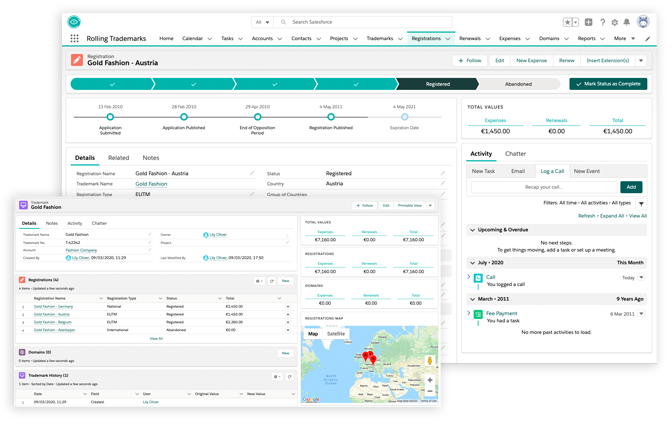Select the Registered path stage
The height and width of the screenshot is (424, 672).
point(438,84)
